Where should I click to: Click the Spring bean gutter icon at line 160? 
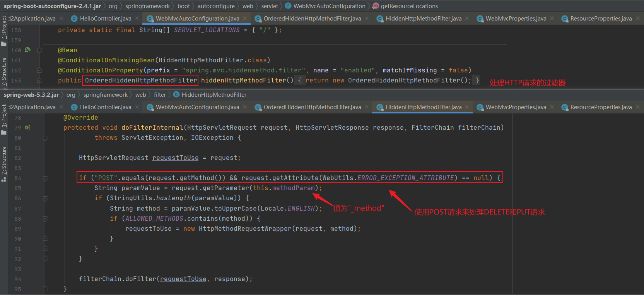tap(27, 50)
